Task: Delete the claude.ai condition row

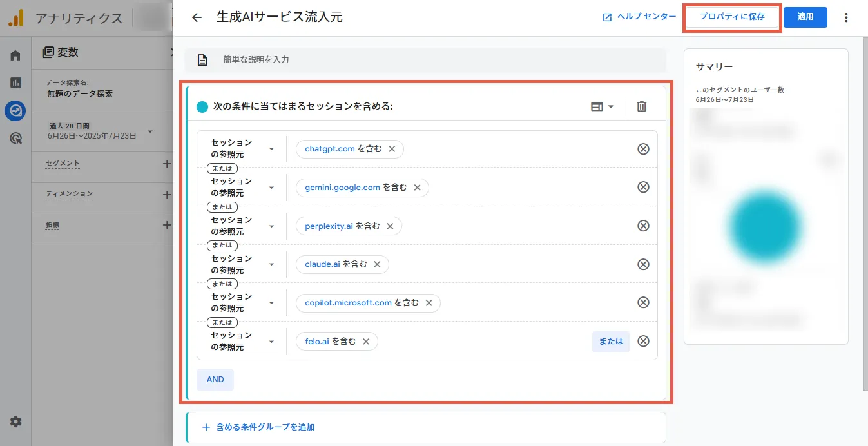Action: tap(643, 264)
